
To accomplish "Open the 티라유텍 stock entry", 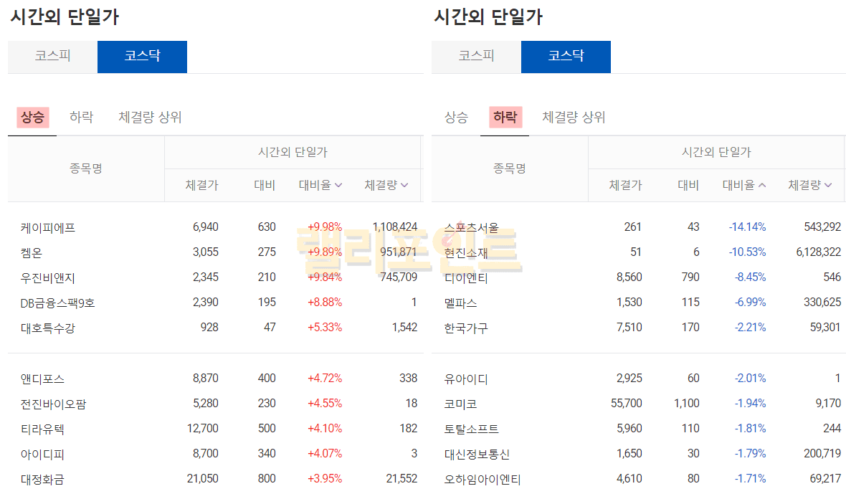I will 42,429.
